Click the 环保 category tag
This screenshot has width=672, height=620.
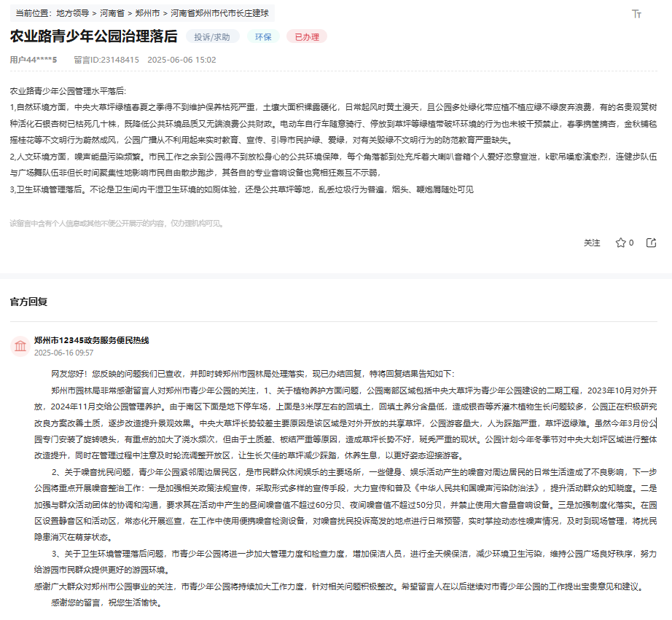click(263, 37)
